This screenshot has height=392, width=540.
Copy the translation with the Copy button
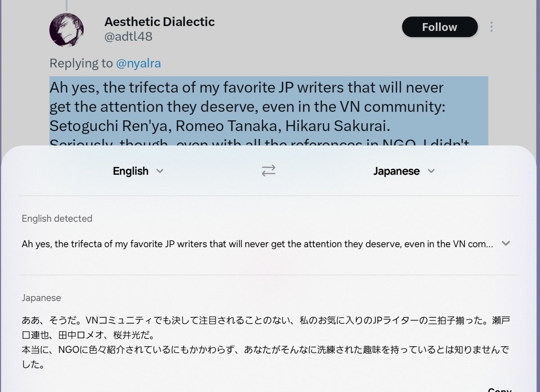(499, 389)
